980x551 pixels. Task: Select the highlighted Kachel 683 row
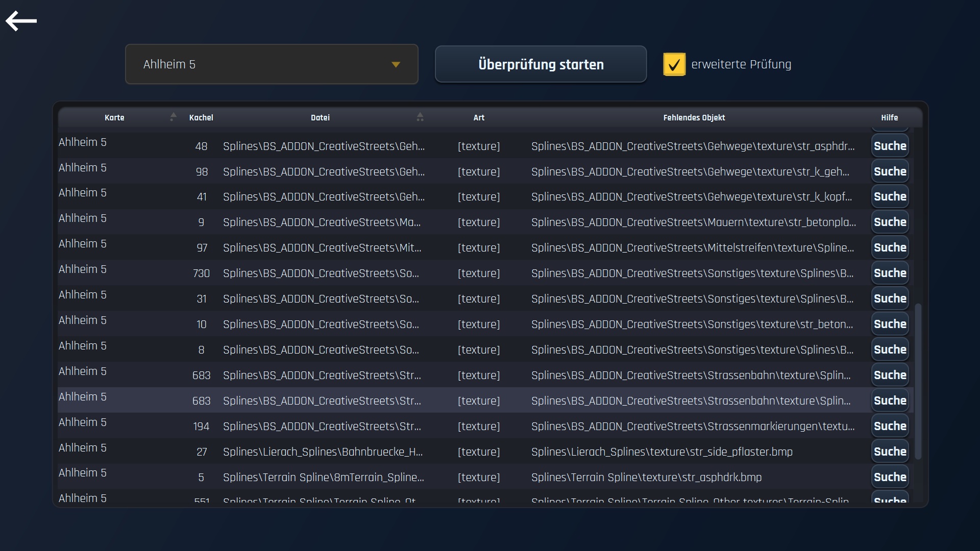(322, 400)
